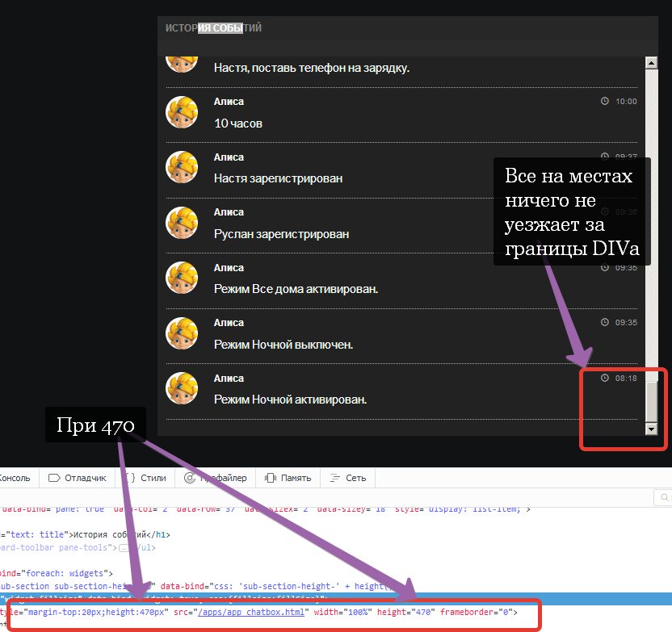The height and width of the screenshot is (632, 672).
Task: Click the Память chip icon
Action: 271,478
